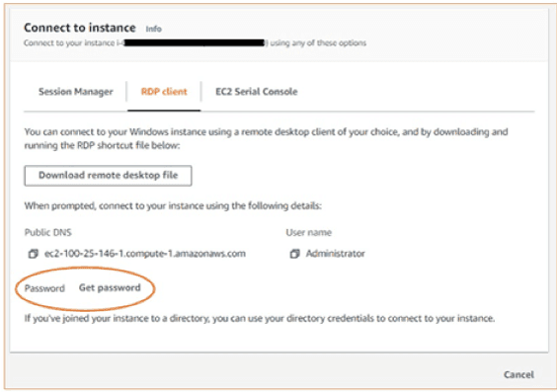
Task: Click the Password label
Action: coord(44,288)
